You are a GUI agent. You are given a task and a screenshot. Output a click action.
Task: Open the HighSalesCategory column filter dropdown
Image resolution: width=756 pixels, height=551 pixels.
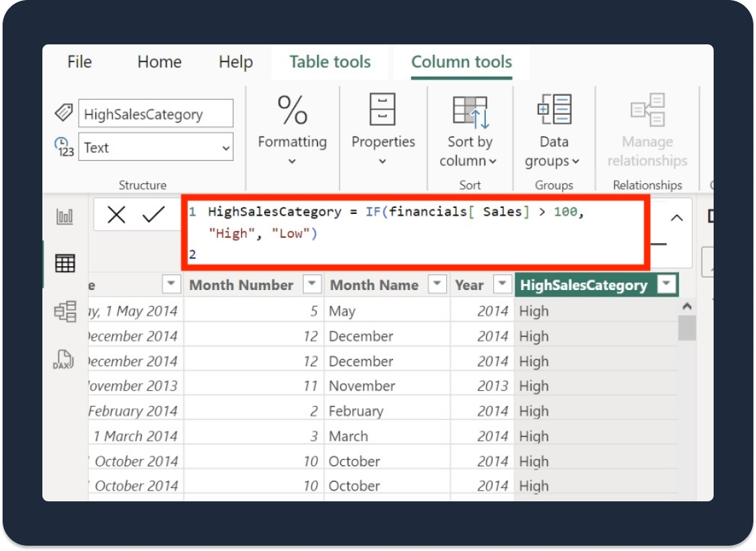tap(667, 285)
